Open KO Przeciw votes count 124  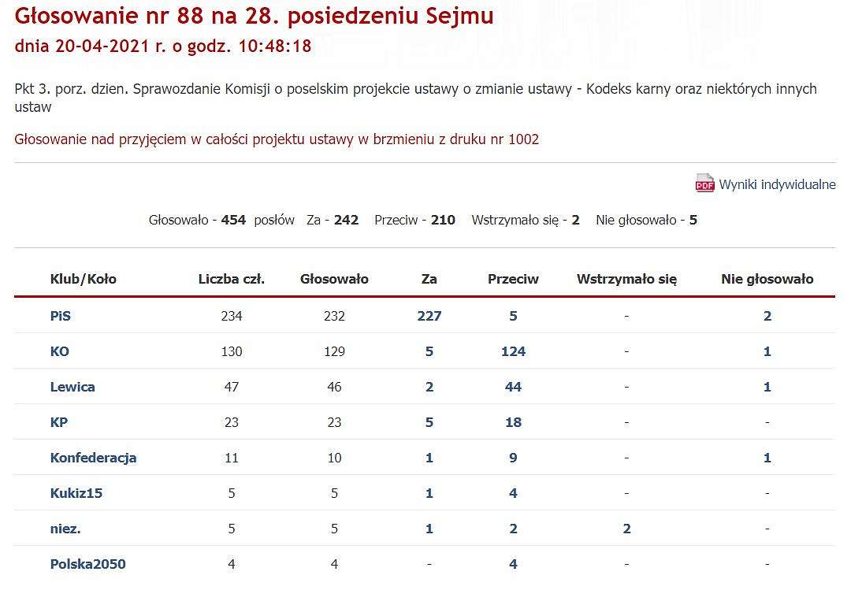pos(514,351)
